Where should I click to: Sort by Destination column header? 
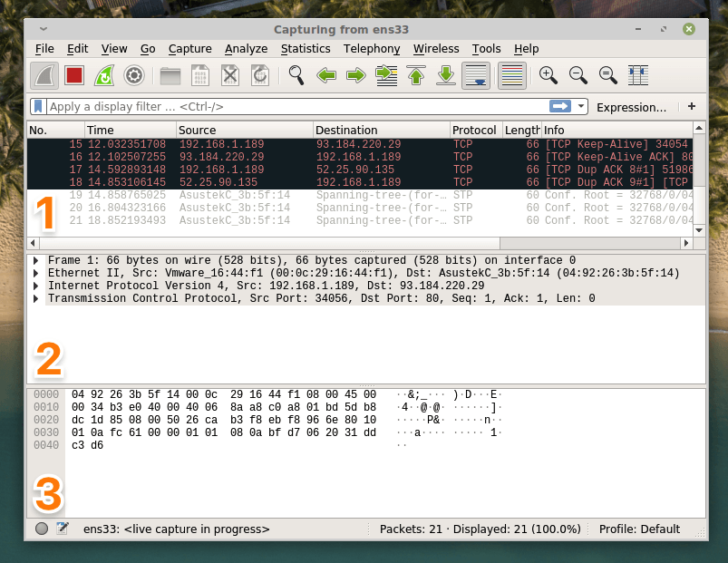tap(382, 130)
